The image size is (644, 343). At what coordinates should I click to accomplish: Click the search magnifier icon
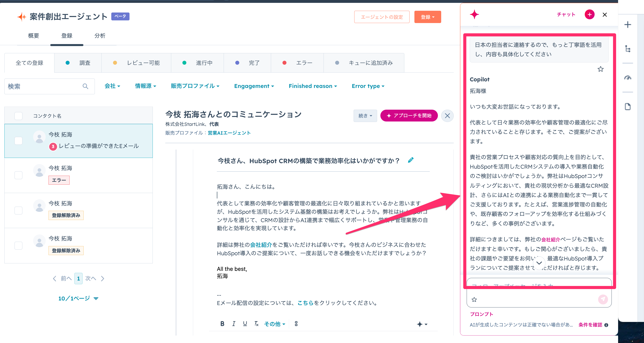[85, 86]
